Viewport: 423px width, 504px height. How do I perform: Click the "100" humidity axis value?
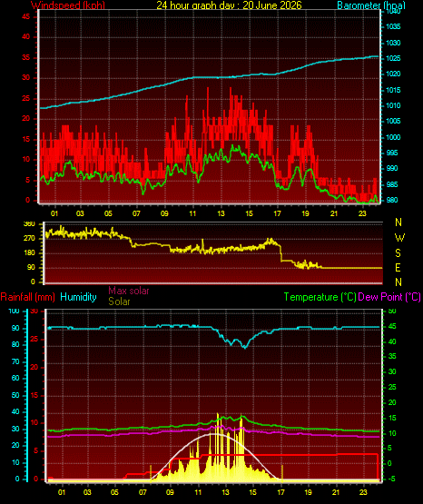tap(15, 311)
